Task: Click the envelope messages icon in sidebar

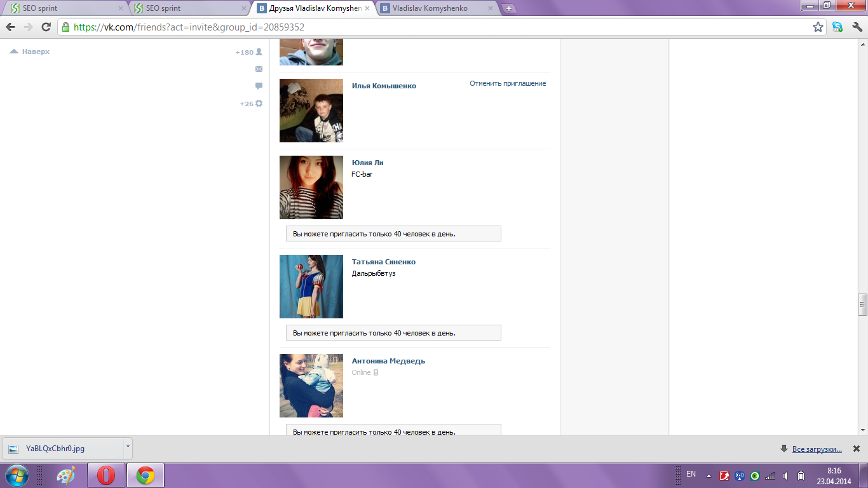Action: coord(259,69)
